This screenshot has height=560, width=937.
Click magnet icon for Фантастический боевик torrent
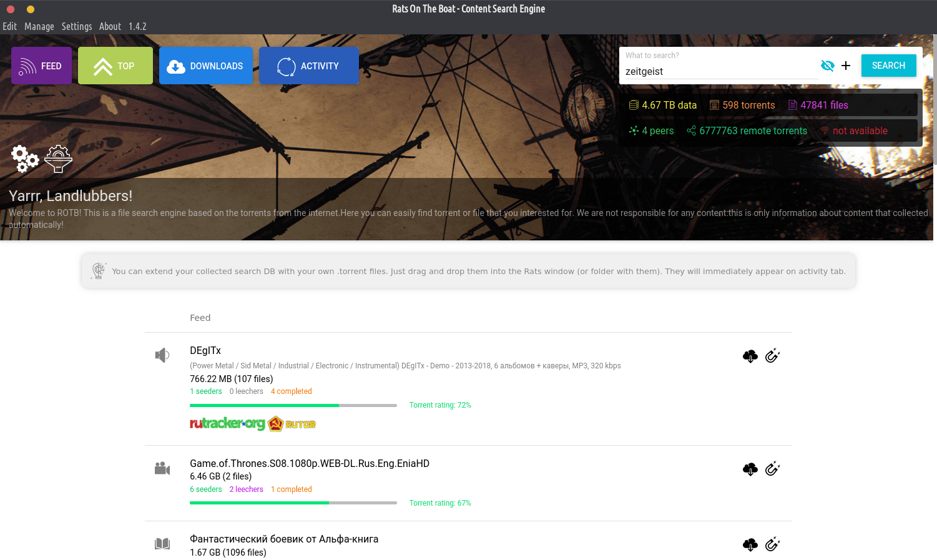[772, 544]
